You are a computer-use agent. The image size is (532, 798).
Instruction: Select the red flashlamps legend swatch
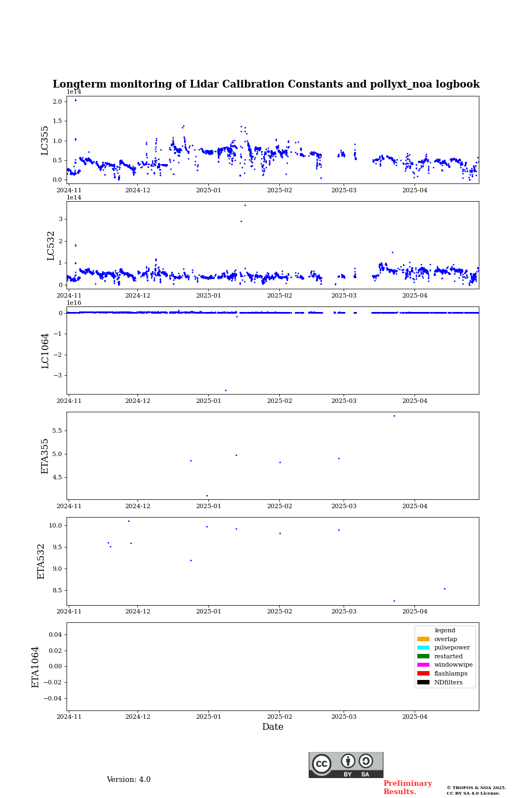(x=423, y=673)
